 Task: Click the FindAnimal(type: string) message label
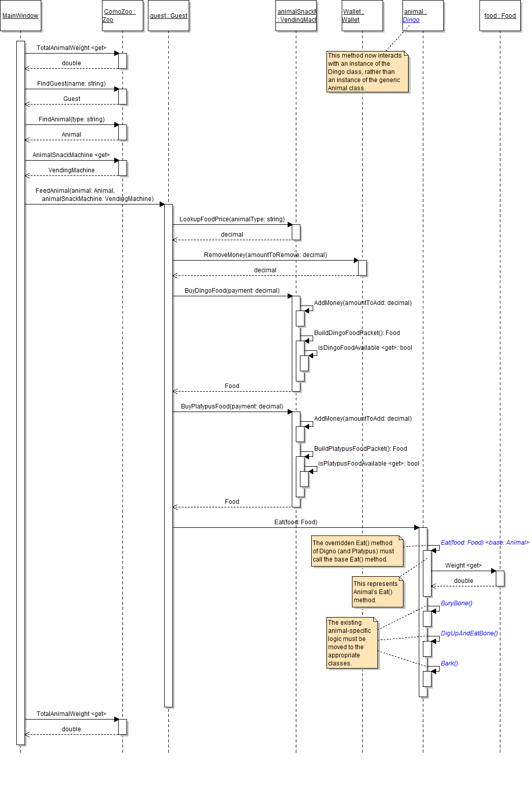[x=71, y=119]
